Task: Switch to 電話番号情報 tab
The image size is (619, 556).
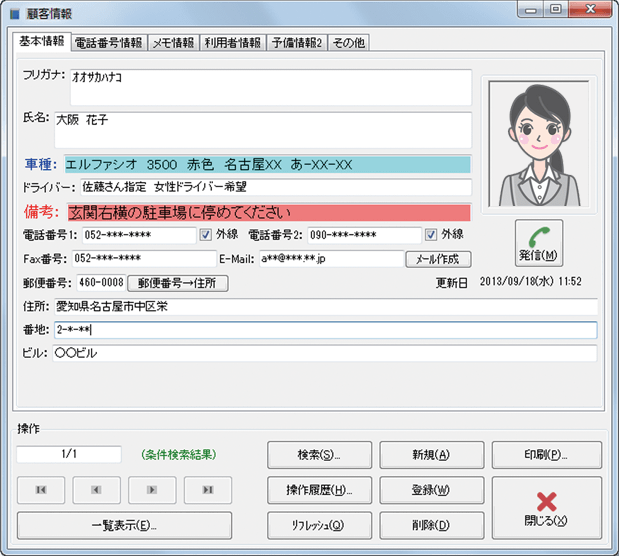Action: click(109, 43)
